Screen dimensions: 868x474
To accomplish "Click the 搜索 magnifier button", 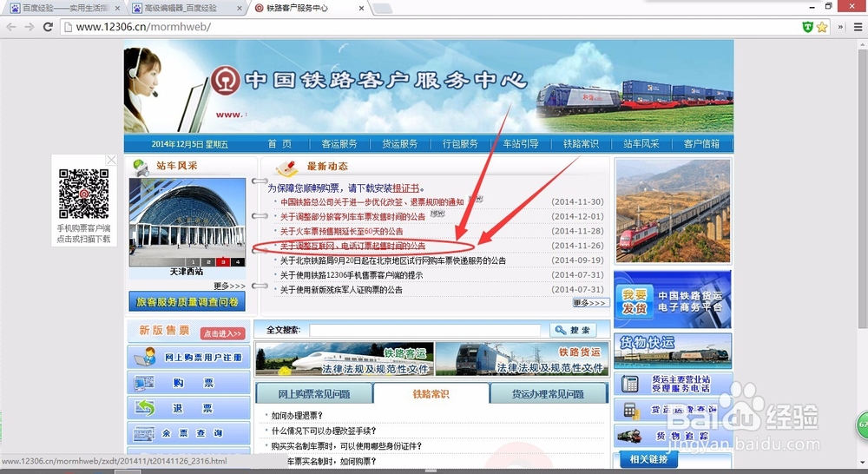I will 573,330.
